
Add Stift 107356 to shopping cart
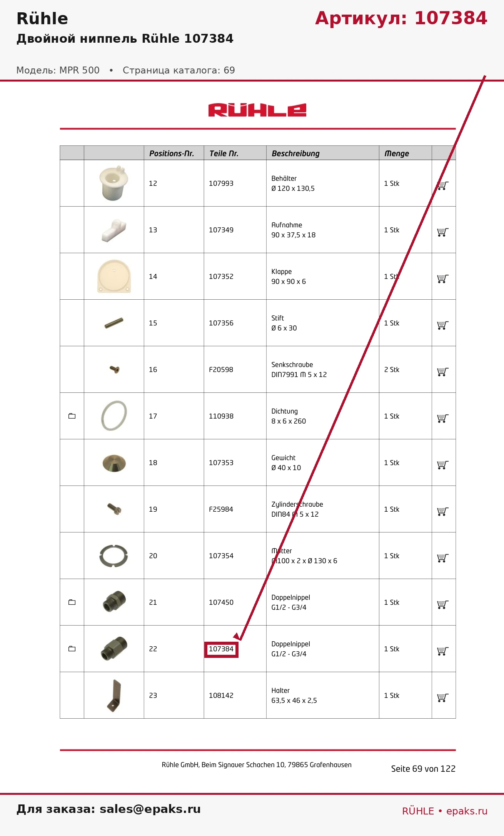point(443,325)
